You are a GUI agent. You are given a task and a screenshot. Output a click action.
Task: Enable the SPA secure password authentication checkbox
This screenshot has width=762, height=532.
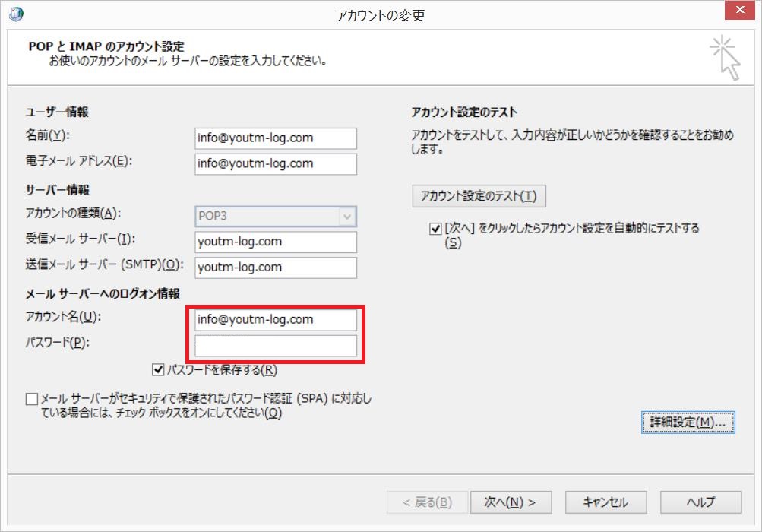pos(32,399)
